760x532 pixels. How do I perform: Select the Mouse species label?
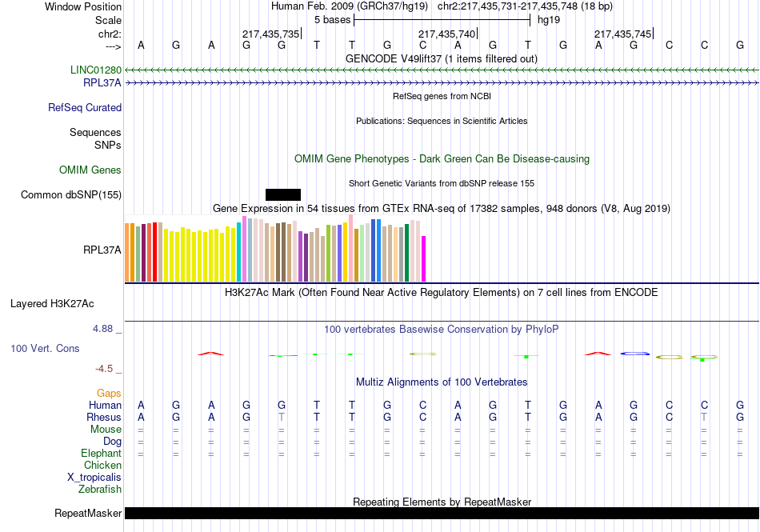coord(106,430)
